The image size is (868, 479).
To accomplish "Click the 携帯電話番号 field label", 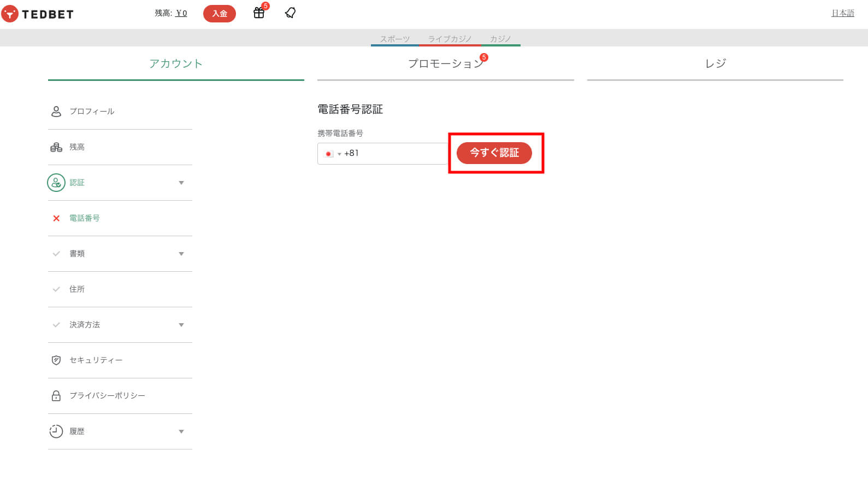I will point(340,133).
